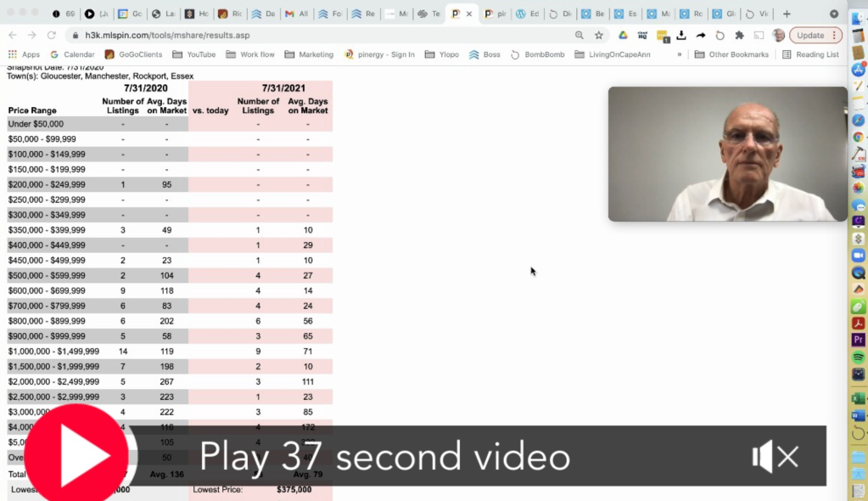The height and width of the screenshot is (501, 868).
Task: Bookmark this page with the star icon
Action: 599,36
